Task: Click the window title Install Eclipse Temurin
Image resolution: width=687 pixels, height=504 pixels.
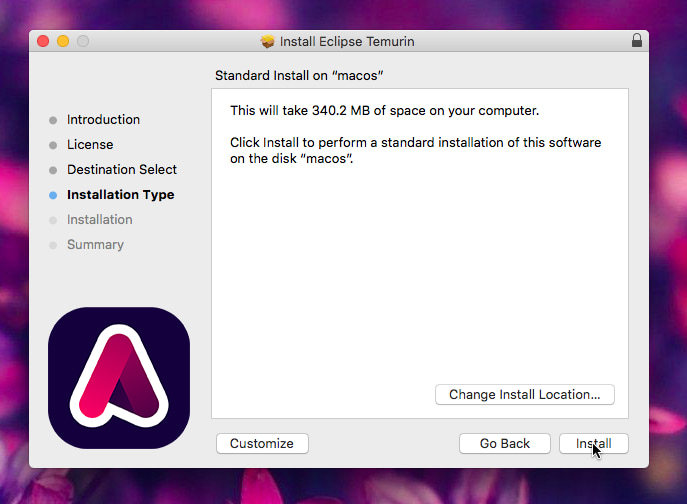Action: point(347,42)
